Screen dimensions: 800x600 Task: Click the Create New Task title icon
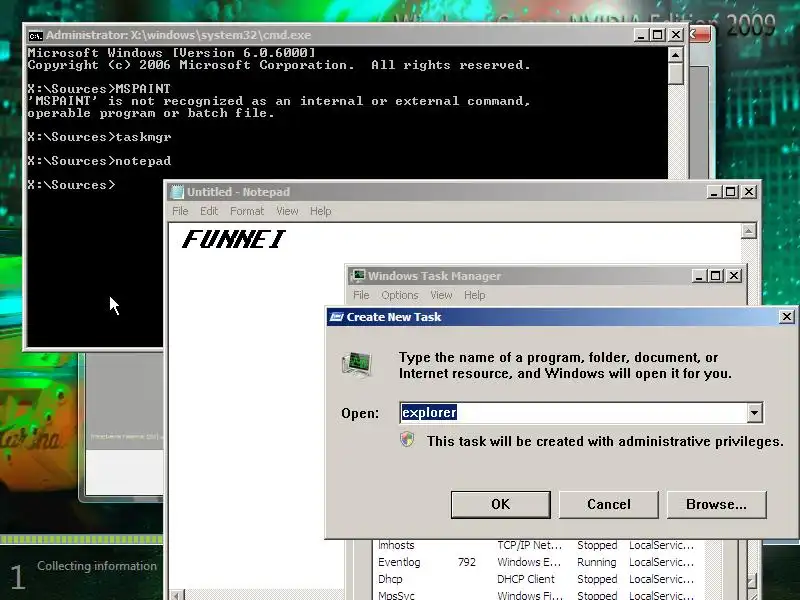pyautogui.click(x=336, y=317)
